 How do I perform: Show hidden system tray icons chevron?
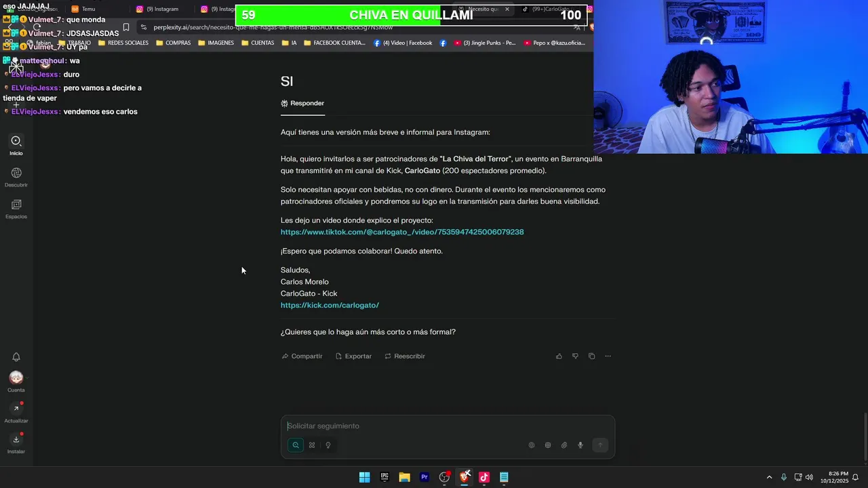(769, 478)
